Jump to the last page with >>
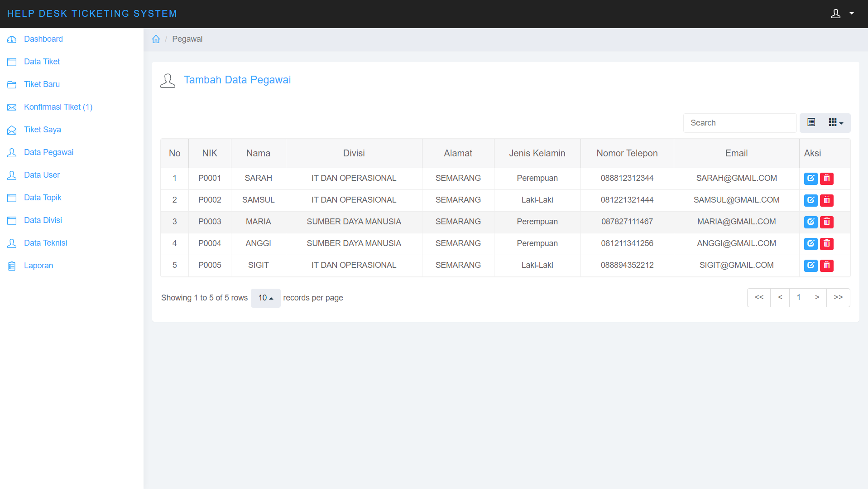Screen dimensions: 868x489 838,298
